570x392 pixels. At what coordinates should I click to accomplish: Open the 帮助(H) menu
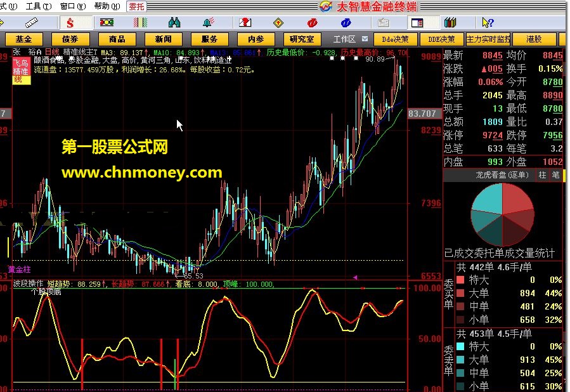pyautogui.click(x=107, y=6)
